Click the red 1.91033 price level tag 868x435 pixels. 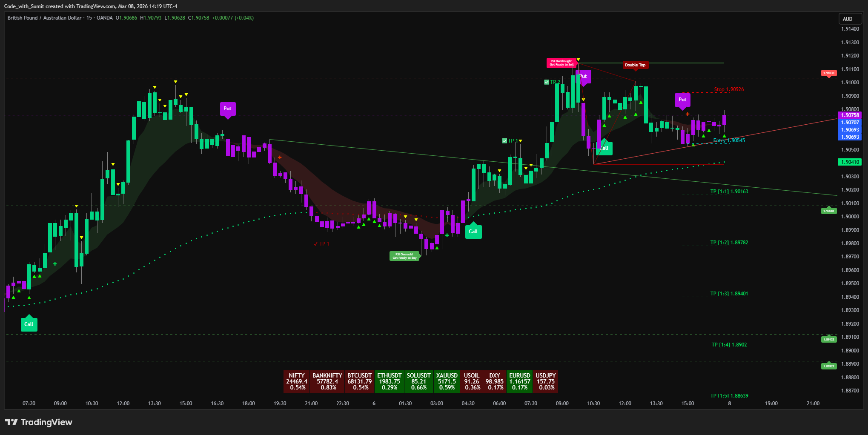(x=828, y=73)
